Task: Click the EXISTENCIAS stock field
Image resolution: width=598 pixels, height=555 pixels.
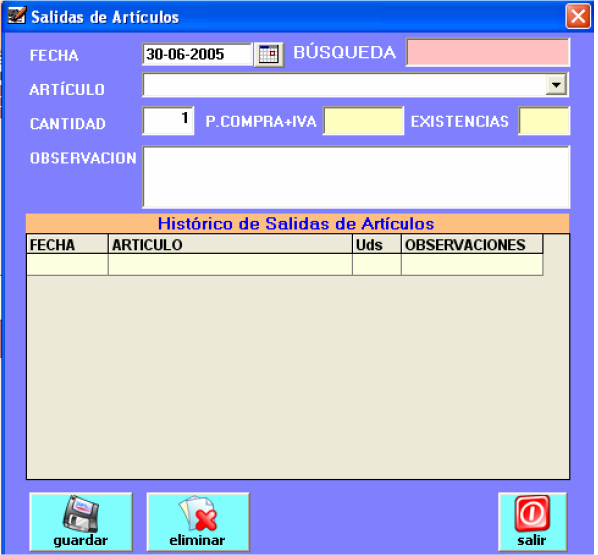Action: 544,121
